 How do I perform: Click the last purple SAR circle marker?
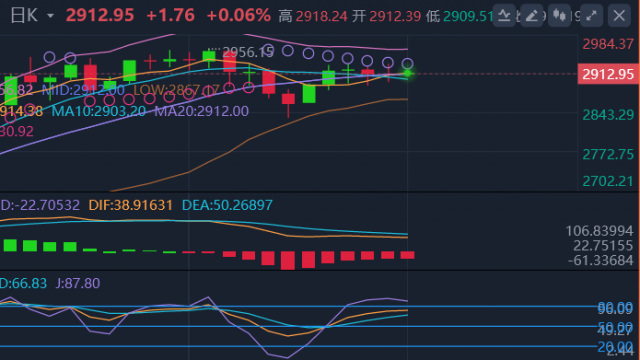(407, 64)
